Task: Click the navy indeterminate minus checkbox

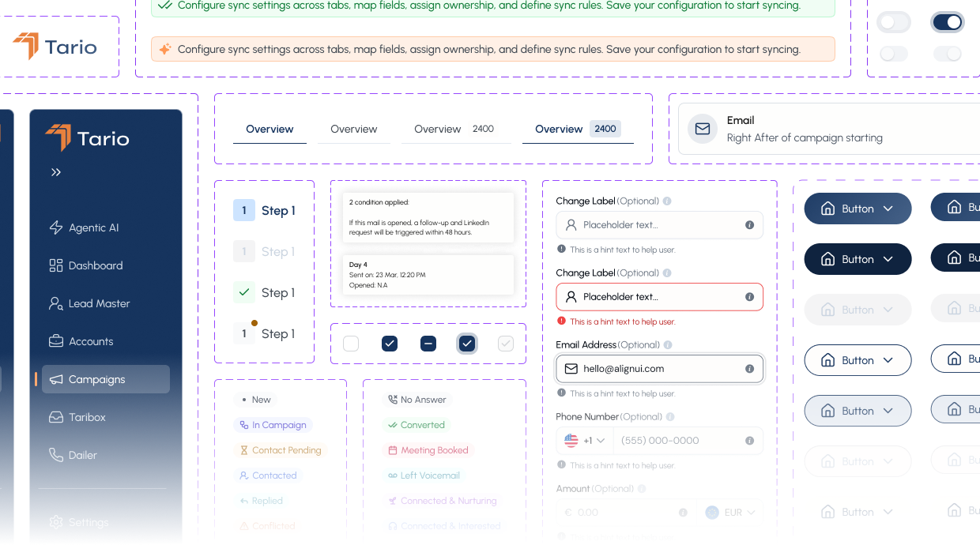Action: [428, 344]
